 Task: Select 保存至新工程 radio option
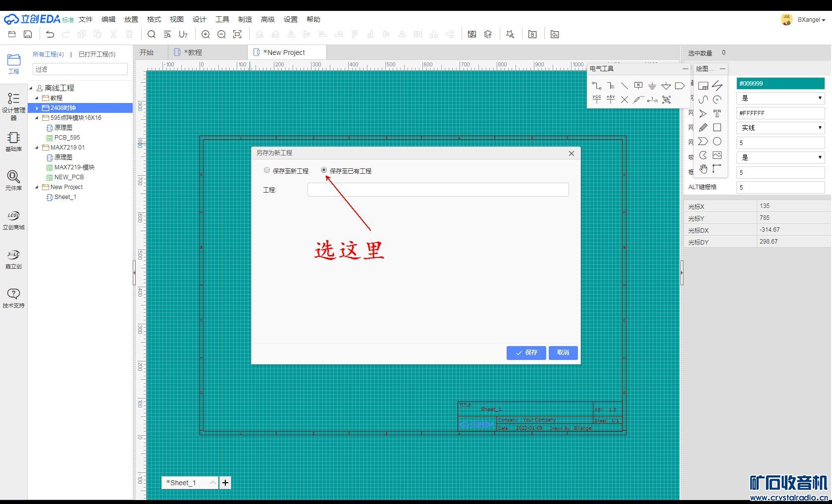[x=267, y=170]
